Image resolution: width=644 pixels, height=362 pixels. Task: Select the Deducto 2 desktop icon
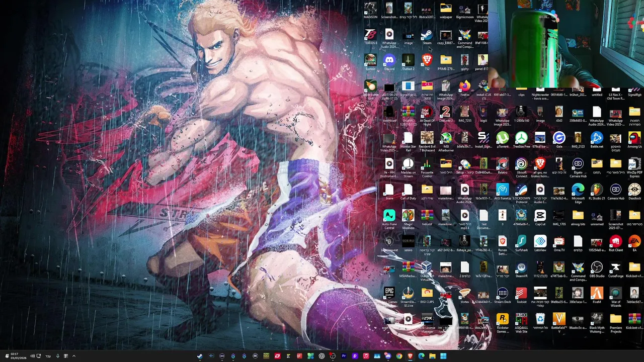pyautogui.click(x=446, y=115)
